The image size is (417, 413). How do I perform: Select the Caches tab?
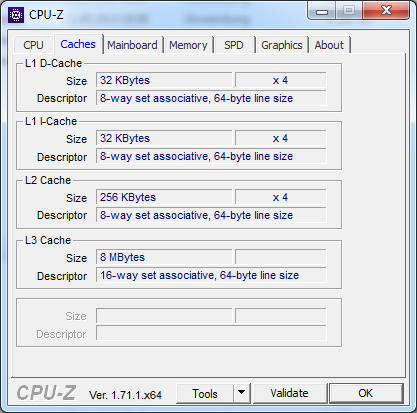click(x=78, y=44)
